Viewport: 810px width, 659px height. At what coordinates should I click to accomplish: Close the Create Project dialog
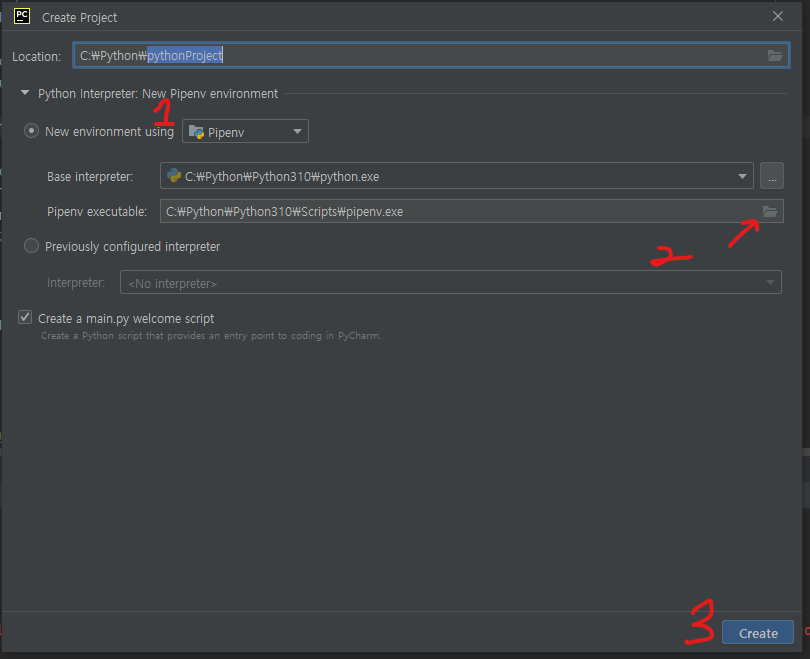click(777, 17)
